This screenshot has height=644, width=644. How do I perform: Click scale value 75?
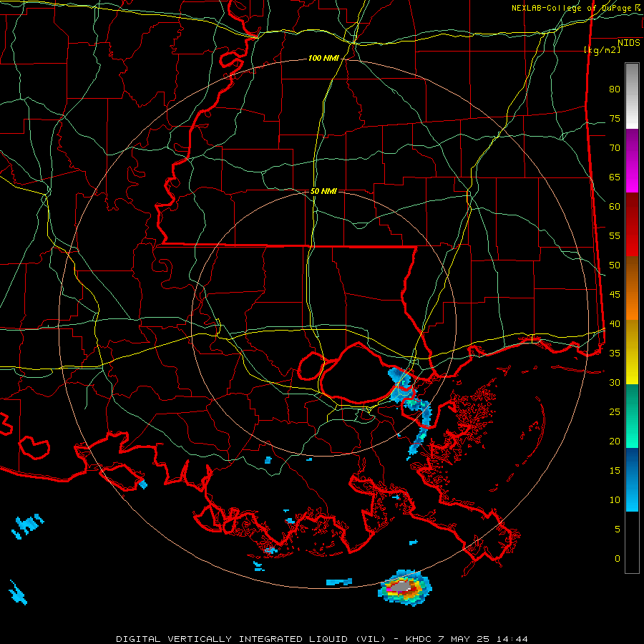(615, 119)
